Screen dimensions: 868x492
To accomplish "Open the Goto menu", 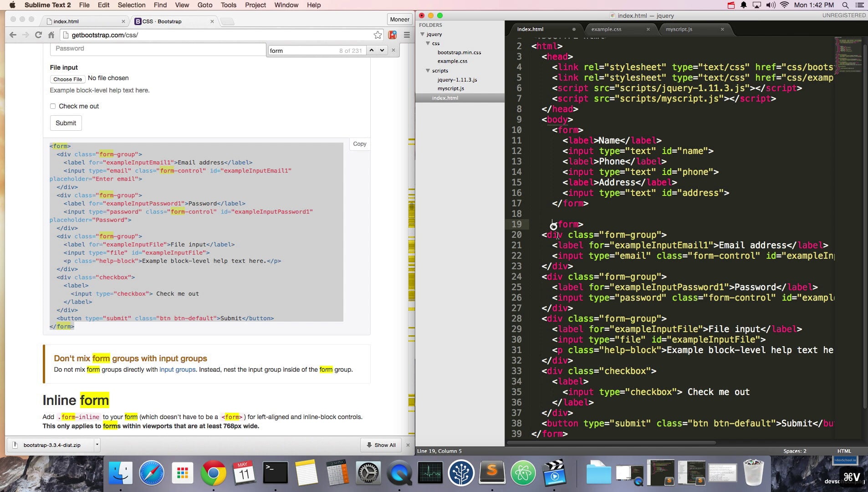I will click(204, 5).
